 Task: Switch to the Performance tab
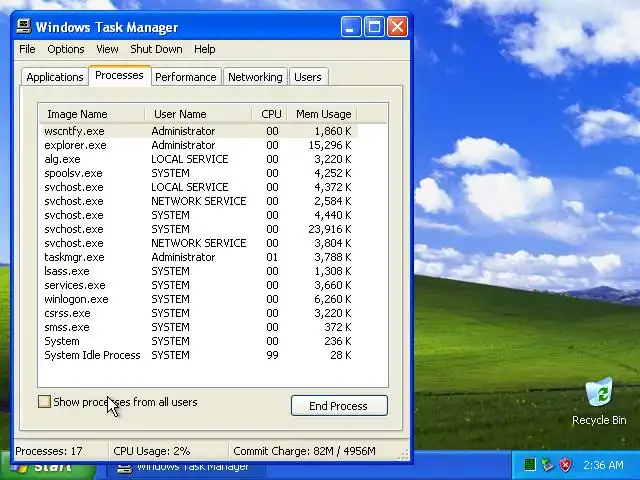pyautogui.click(x=186, y=77)
